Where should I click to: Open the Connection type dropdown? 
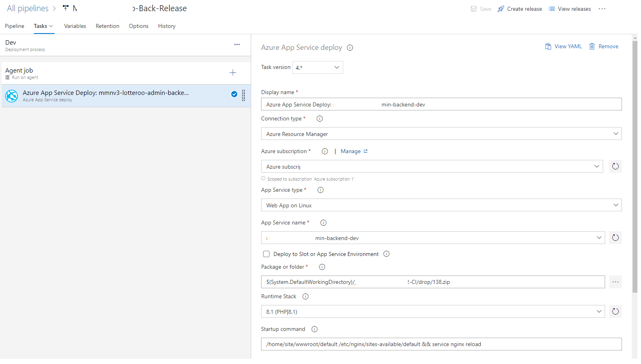(x=441, y=134)
